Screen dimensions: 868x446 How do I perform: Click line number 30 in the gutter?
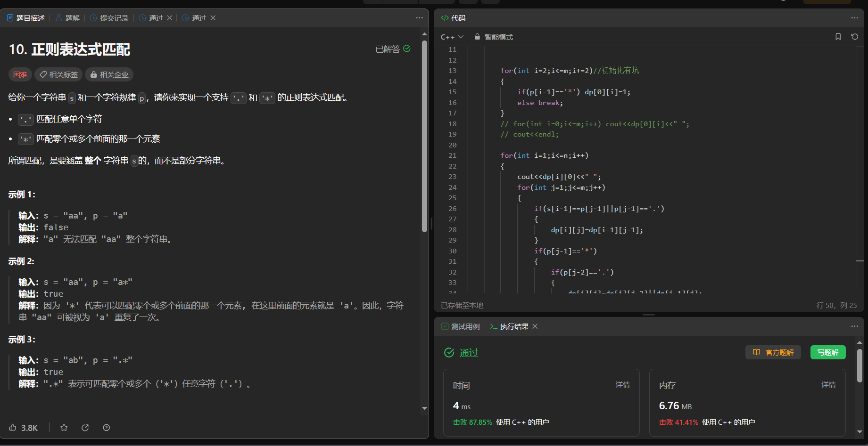tap(452, 251)
